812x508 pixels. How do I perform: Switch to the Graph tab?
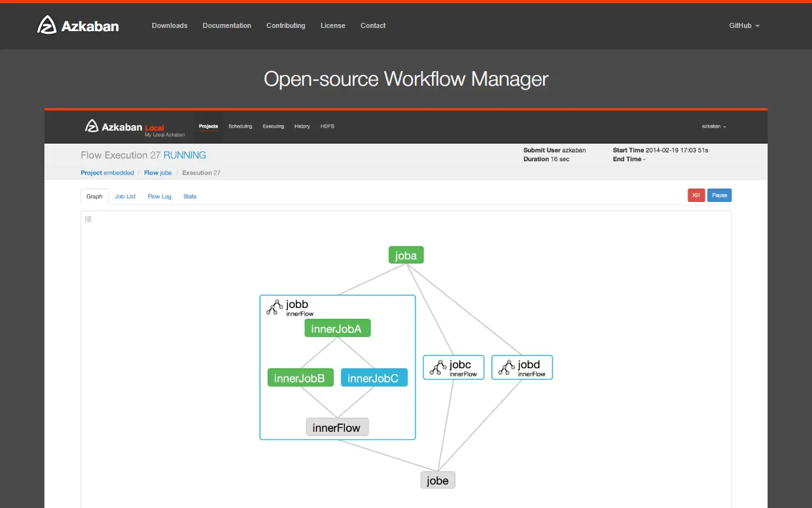tap(95, 196)
